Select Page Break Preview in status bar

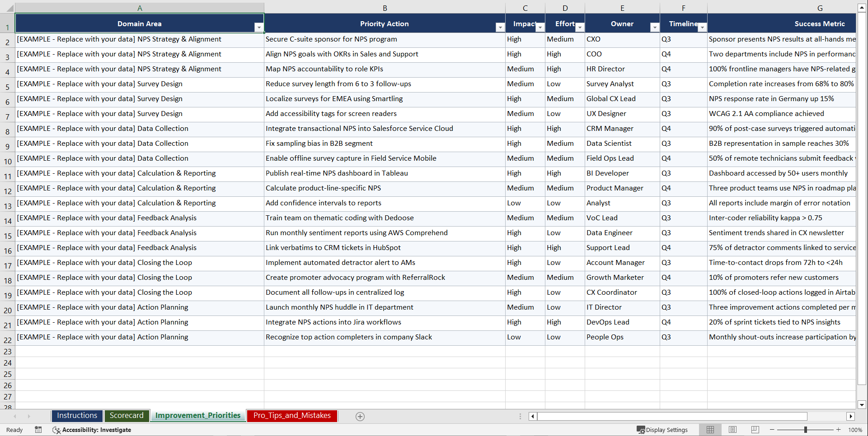coord(755,430)
